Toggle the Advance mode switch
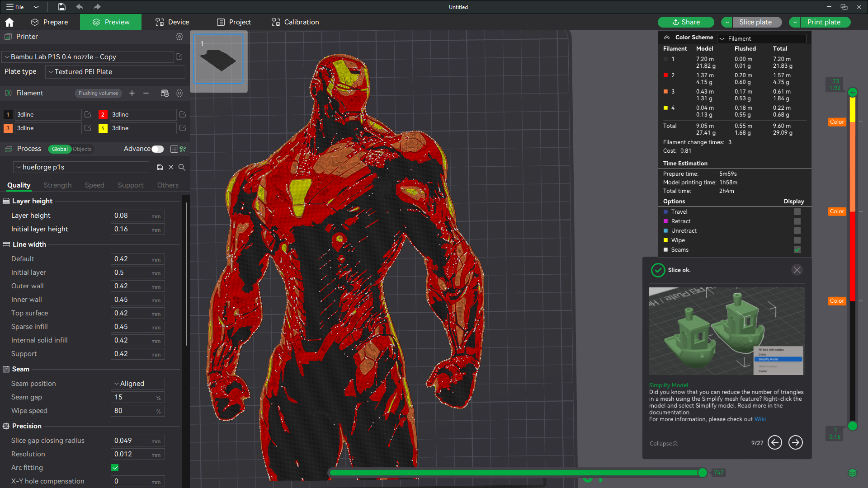Screen dimensions: 868x488 point(157,149)
